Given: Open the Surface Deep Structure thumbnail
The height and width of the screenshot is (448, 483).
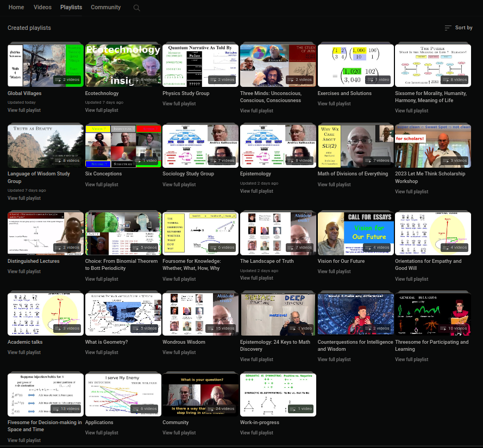Looking at the screenshot, I should (x=278, y=314).
